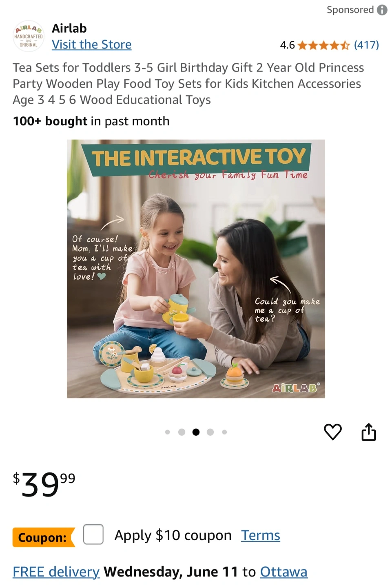Tap the Interactive Toy product image
This screenshot has width=392, height=588.
pos(196,269)
